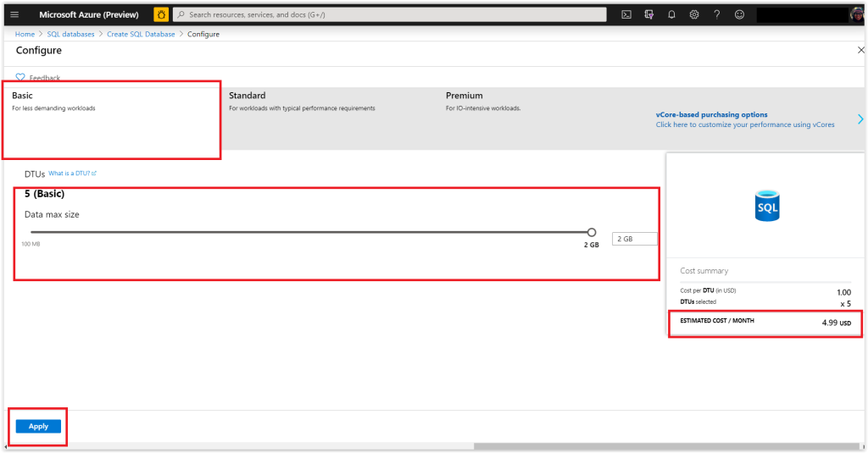Open Cloud Shell from top bar
This screenshot has width=868, height=453.
tap(626, 15)
